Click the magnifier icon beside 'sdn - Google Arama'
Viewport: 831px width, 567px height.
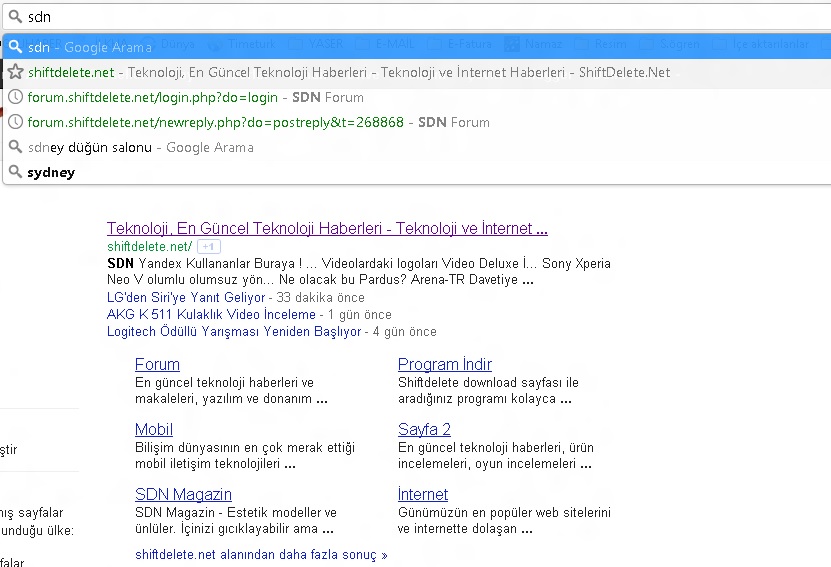[x=15, y=46]
